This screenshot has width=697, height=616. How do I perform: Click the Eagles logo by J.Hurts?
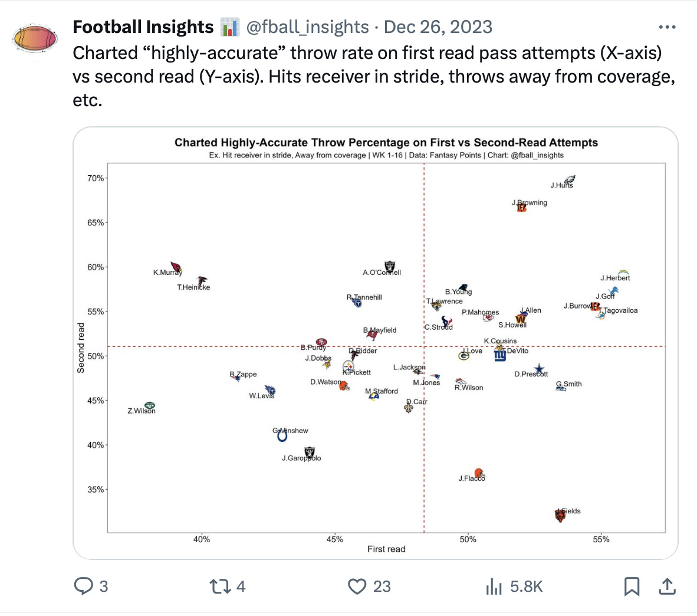[570, 180]
